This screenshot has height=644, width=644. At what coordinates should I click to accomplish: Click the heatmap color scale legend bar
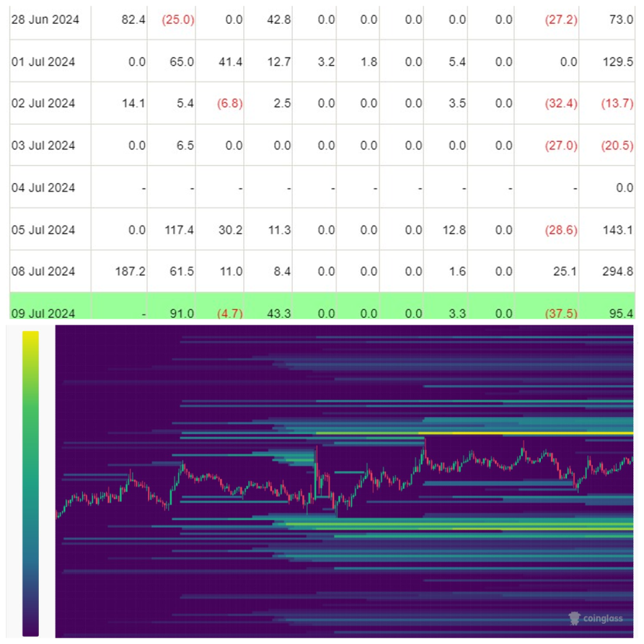pos(31,483)
